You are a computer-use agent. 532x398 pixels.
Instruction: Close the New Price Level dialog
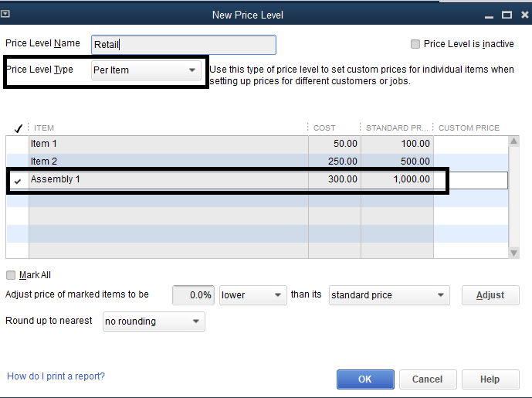tap(523, 15)
